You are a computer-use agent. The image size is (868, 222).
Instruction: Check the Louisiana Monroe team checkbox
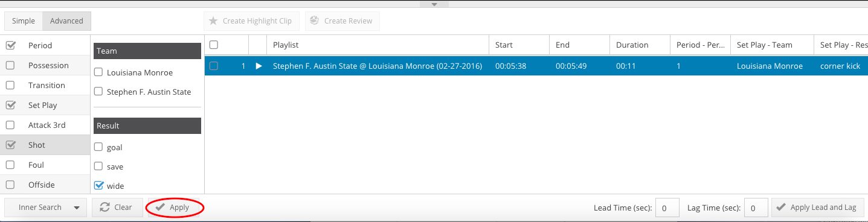(98, 72)
